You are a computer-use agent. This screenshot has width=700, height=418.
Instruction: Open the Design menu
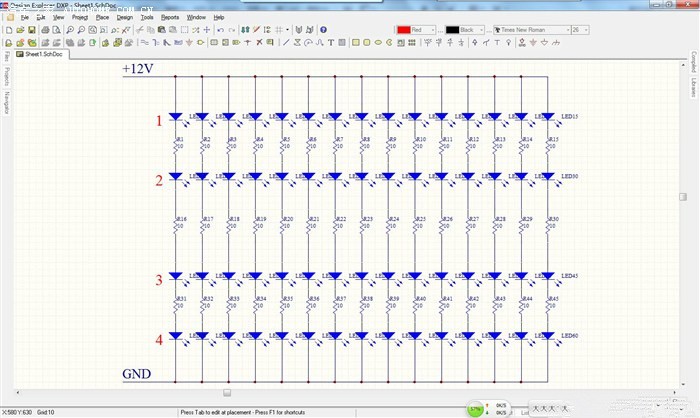[124, 17]
